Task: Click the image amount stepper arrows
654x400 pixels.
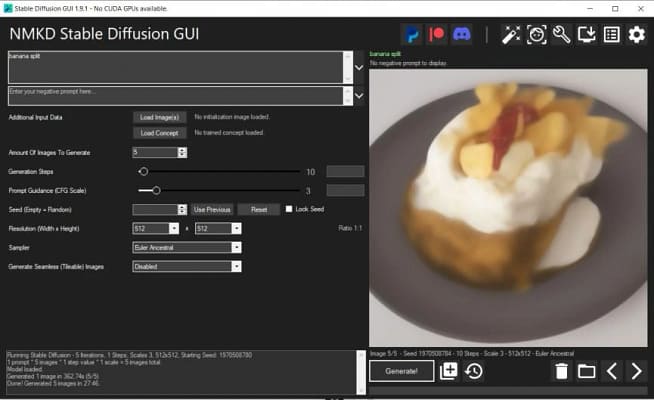Action: tap(182, 152)
